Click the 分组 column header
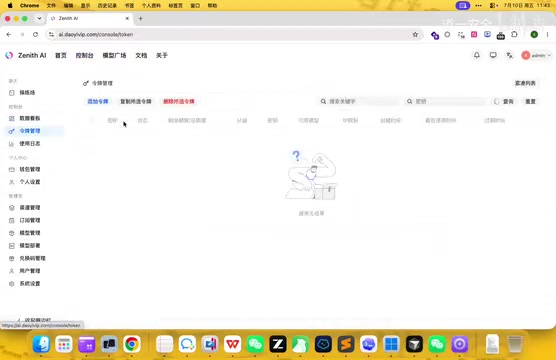 tap(242, 121)
